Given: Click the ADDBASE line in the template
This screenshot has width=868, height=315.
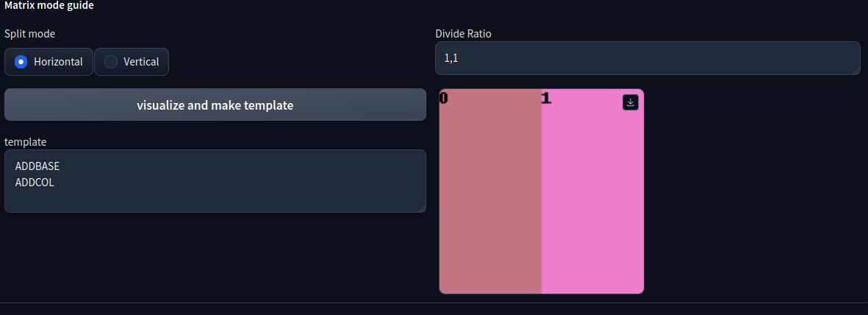Looking at the screenshot, I should (37, 166).
